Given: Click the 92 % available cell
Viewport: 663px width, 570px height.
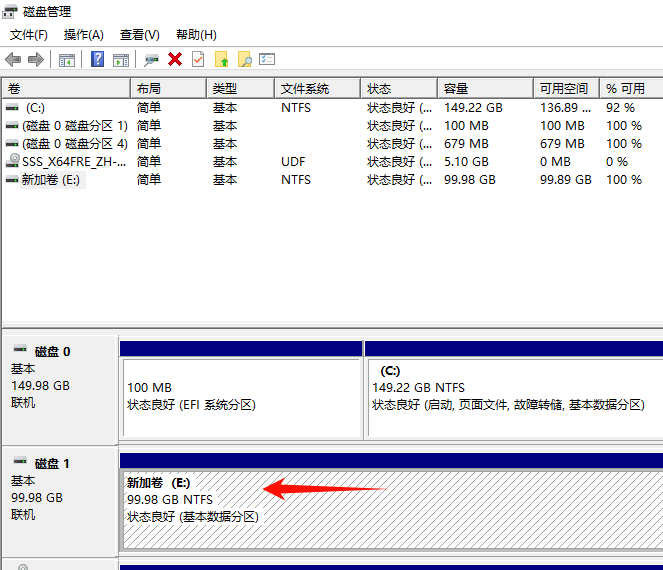Looking at the screenshot, I should [x=620, y=108].
